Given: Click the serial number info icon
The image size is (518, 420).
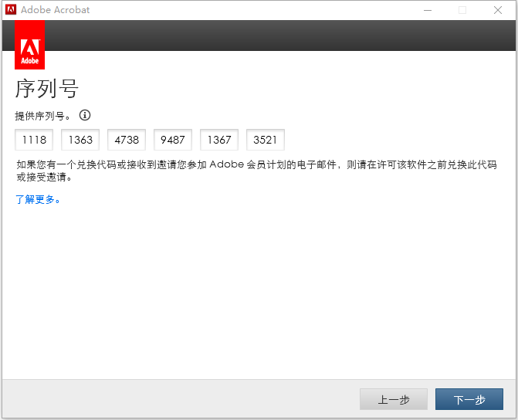Looking at the screenshot, I should coord(85,115).
